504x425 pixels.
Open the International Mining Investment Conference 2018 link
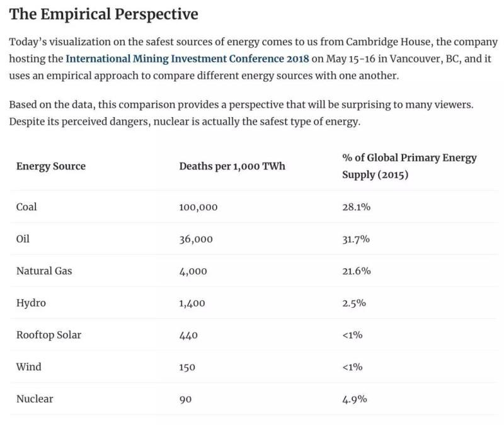tap(187, 59)
